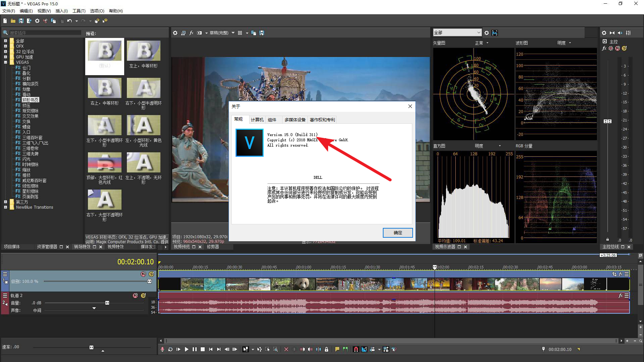Expand the 第三方 folder
The image size is (644, 362).
tap(5, 202)
